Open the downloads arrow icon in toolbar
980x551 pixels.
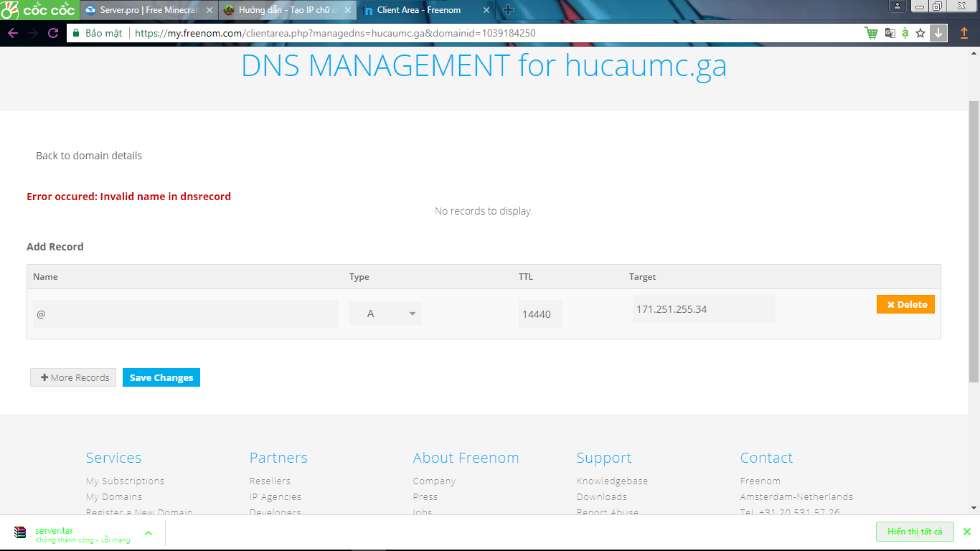click(x=938, y=33)
